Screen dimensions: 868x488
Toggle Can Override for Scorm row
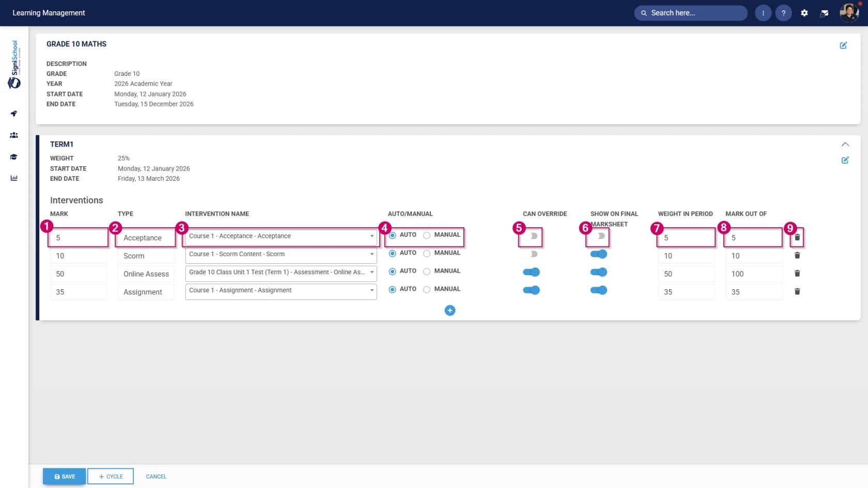click(x=531, y=254)
